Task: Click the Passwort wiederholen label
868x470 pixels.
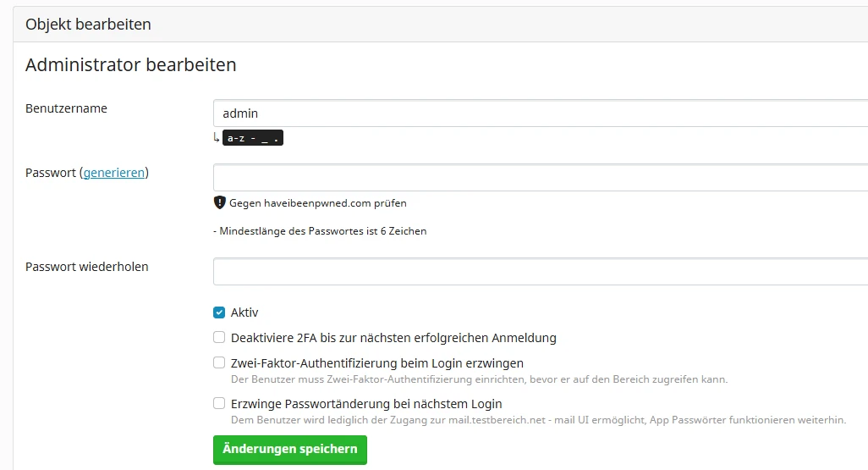Action: tap(87, 267)
